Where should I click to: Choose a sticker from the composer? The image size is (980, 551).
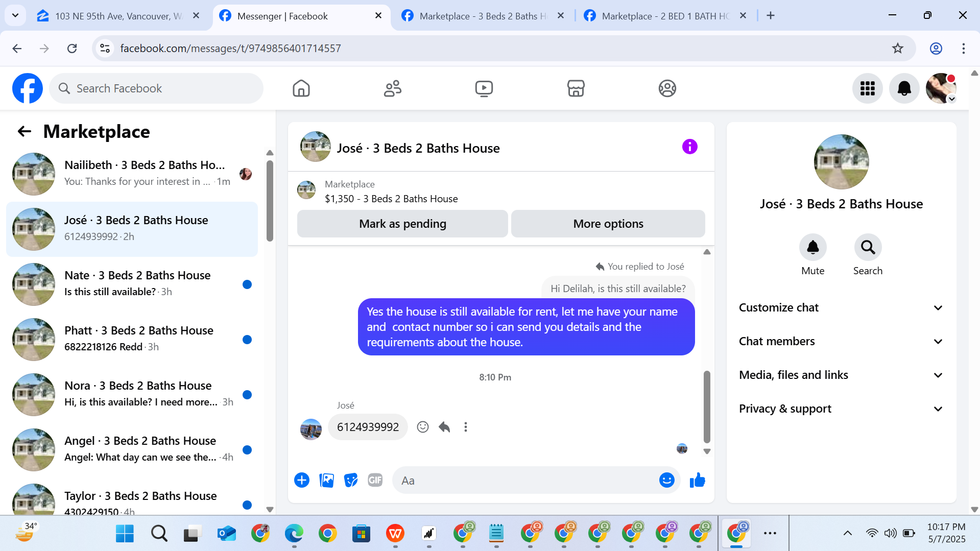point(351,480)
